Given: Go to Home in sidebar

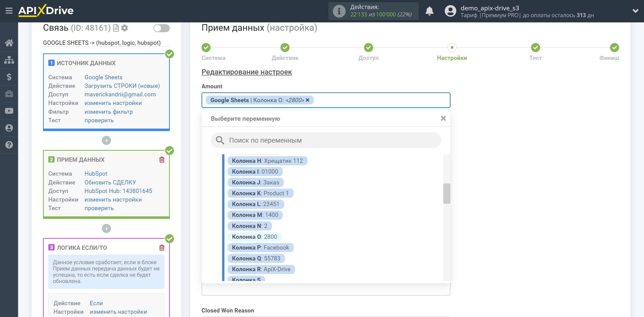Looking at the screenshot, I should coord(9,43).
